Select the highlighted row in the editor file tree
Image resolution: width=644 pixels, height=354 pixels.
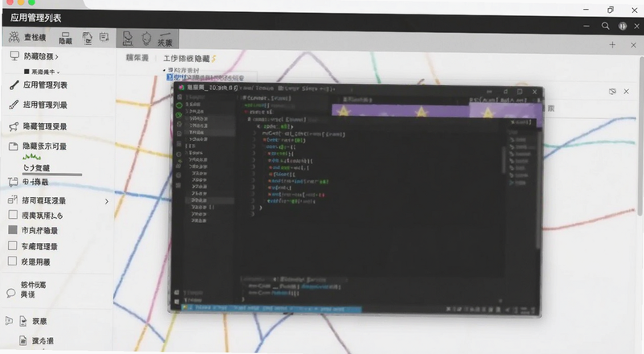pyautogui.click(x=209, y=200)
